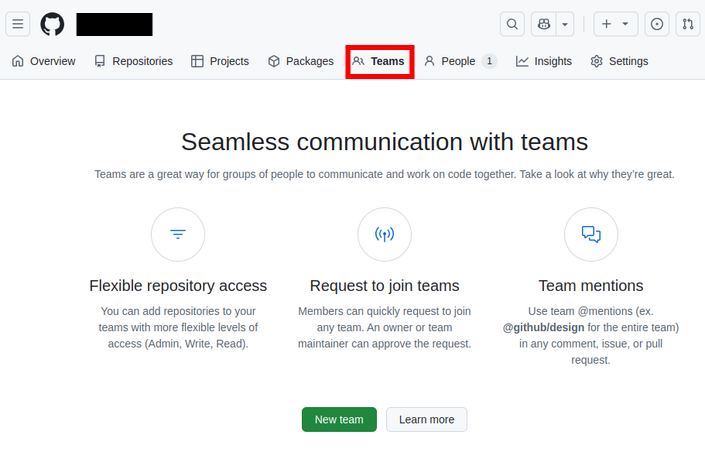Image resolution: width=705 pixels, height=469 pixels.
Task: Click the people icon in Teams tab
Action: [358, 61]
